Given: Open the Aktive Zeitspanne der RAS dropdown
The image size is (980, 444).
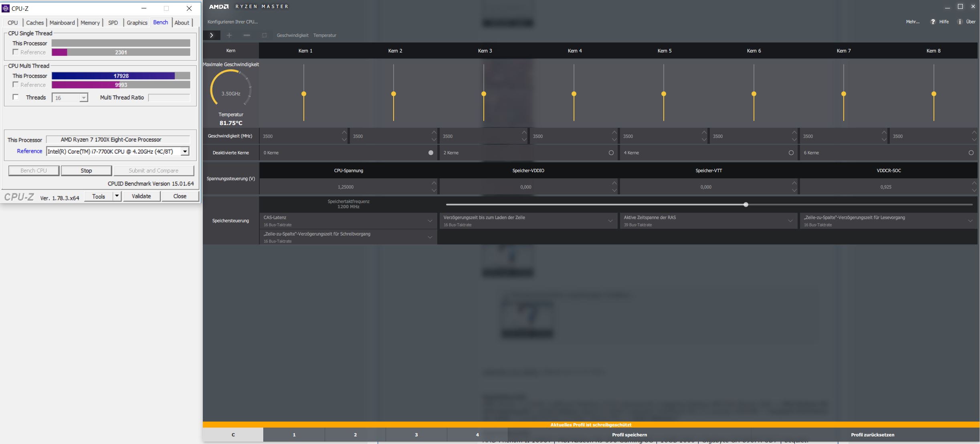Looking at the screenshot, I should coord(790,221).
